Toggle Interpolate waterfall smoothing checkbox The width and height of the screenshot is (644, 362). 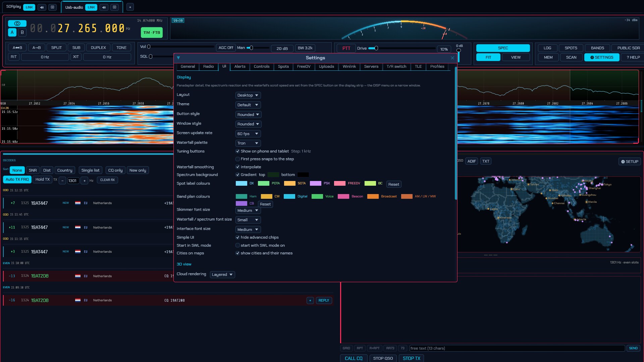[x=237, y=167]
